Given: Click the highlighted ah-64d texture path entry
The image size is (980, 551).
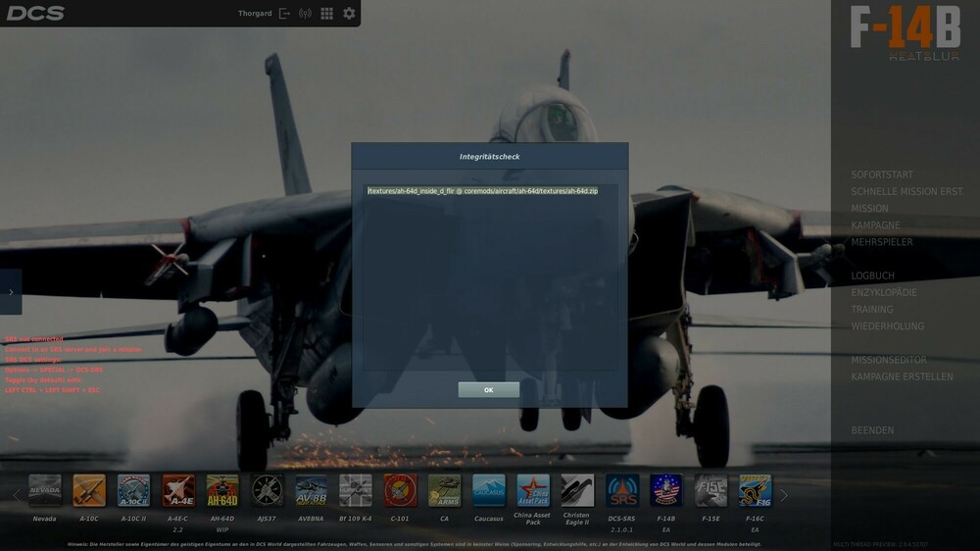Looking at the screenshot, I should [x=482, y=191].
